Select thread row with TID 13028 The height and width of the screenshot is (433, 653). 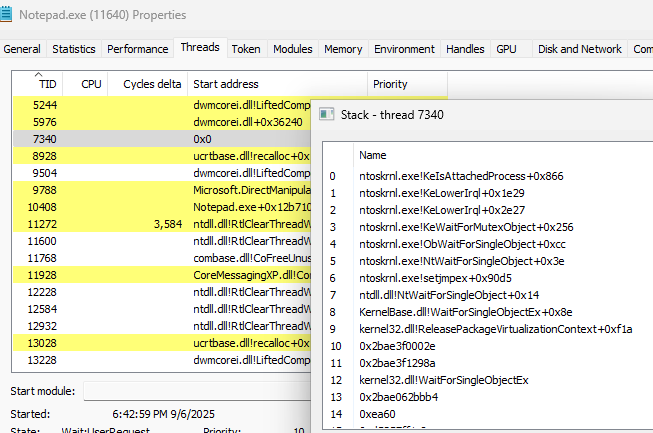tap(162, 343)
